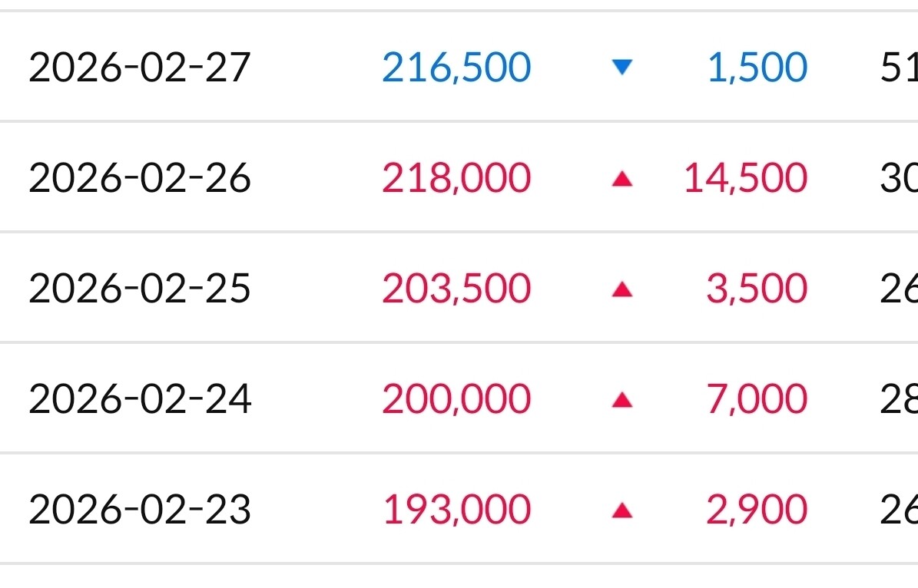Click the red up arrow for 2026-02-23
Viewport: 918px width, 588px height.
[x=622, y=510]
